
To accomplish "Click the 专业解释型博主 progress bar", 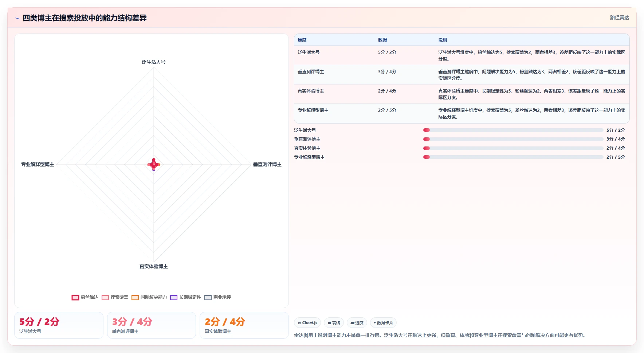I will (x=513, y=157).
